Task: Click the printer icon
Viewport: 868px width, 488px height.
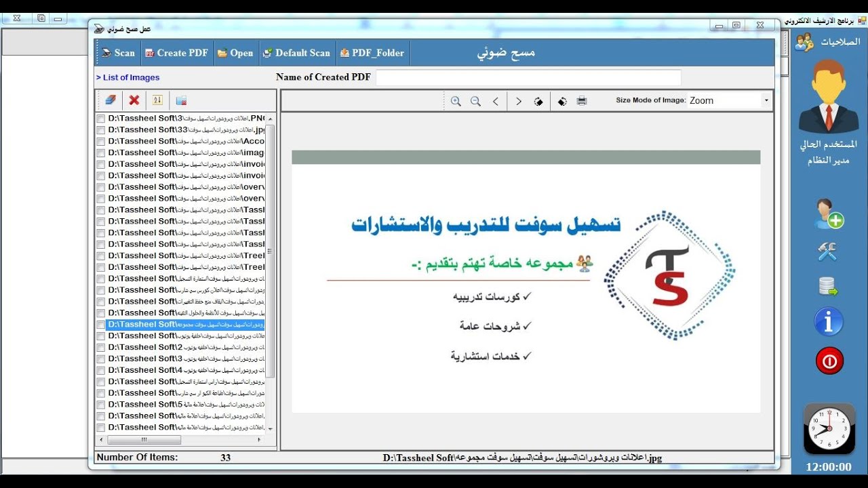Action: [x=582, y=101]
